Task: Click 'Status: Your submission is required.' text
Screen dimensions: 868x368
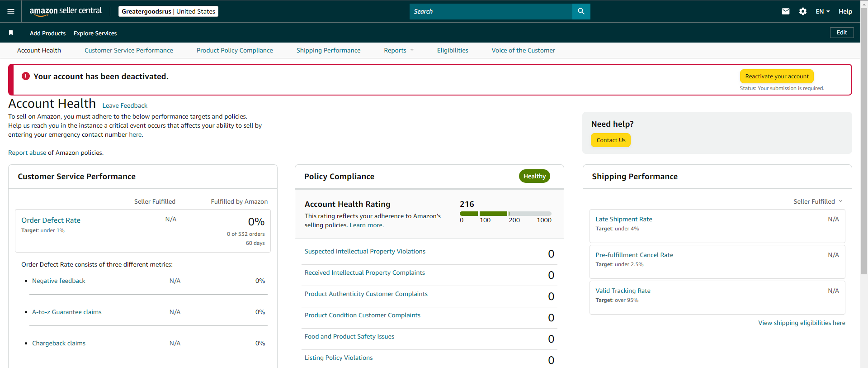Action: click(x=782, y=88)
